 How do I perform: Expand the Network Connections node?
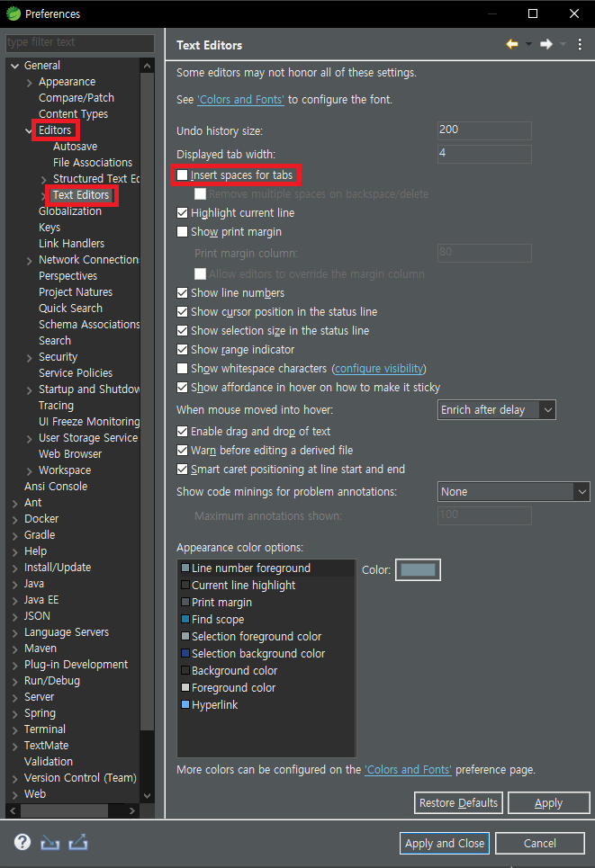point(30,260)
